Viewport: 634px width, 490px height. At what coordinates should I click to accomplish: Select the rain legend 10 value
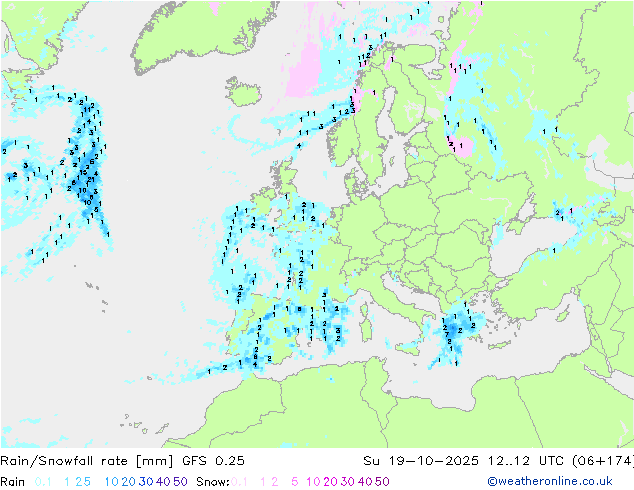coord(111,482)
